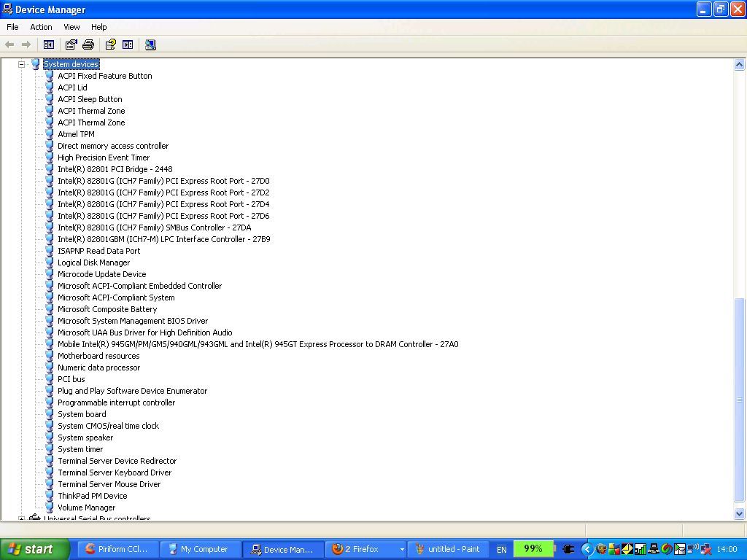Click the vertical scrollbar thumb
The height and width of the screenshot is (560, 747).
click(x=740, y=400)
